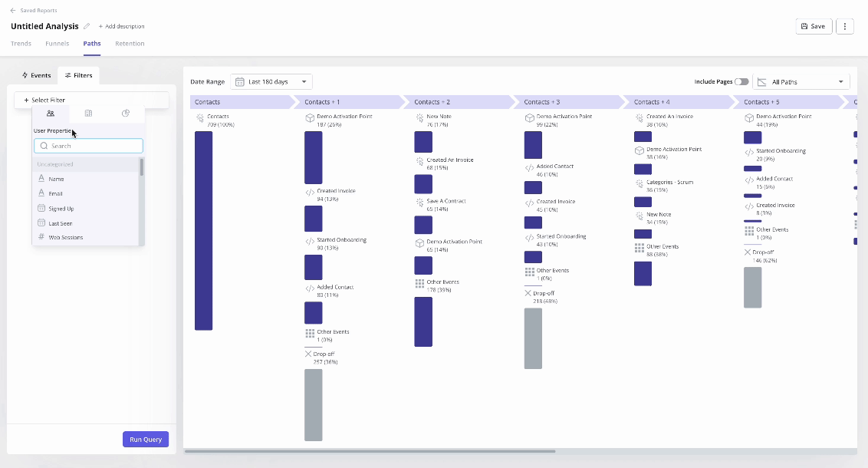Switch to the Retention tab
868x468 pixels.
pos(130,44)
